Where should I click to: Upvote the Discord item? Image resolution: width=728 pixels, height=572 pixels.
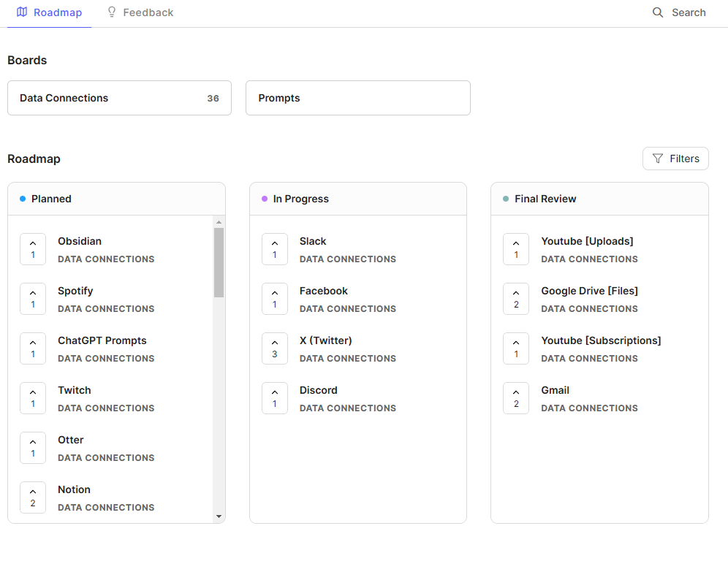point(275,398)
